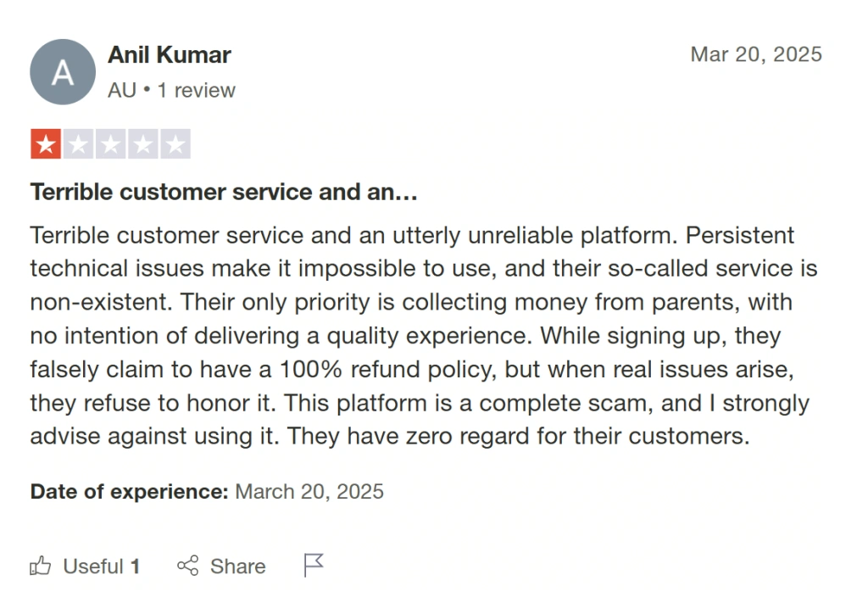868x614 pixels.
Task: Click the first red star in the rating
Action: [47, 143]
